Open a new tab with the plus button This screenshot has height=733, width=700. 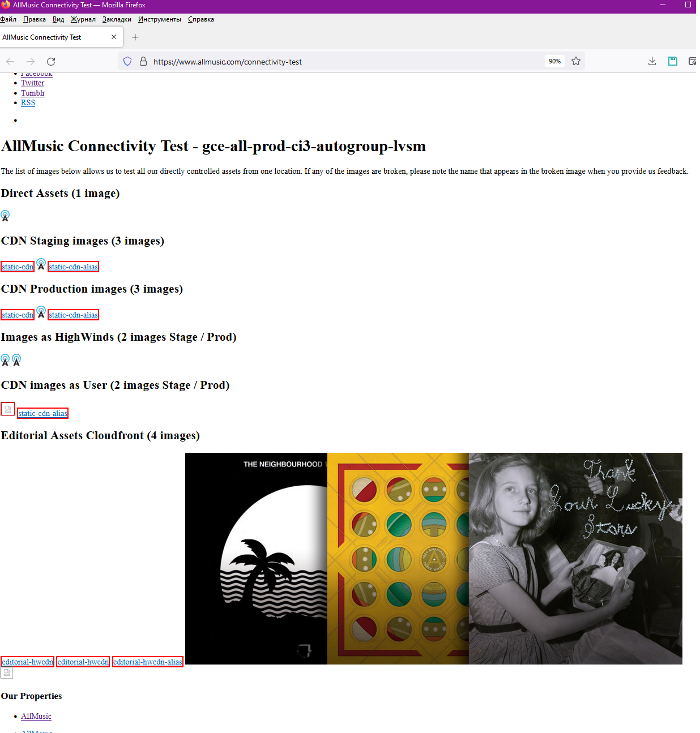(135, 37)
